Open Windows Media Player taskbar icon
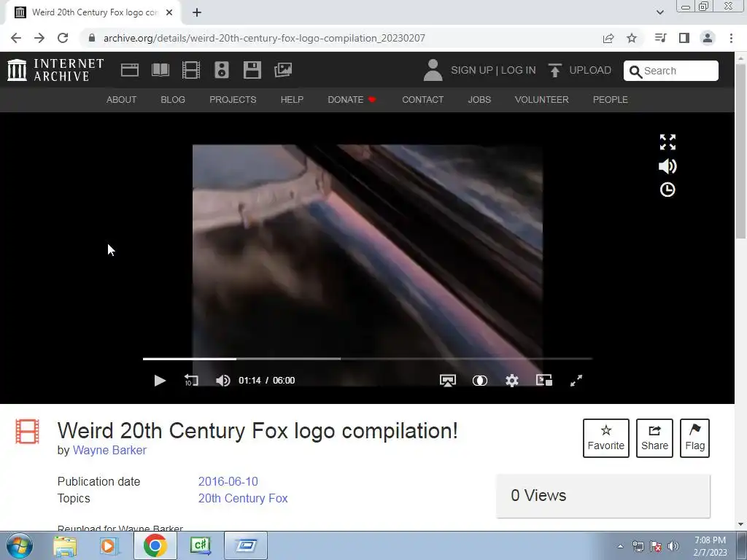Viewport: 747px width, 560px height. (109, 545)
